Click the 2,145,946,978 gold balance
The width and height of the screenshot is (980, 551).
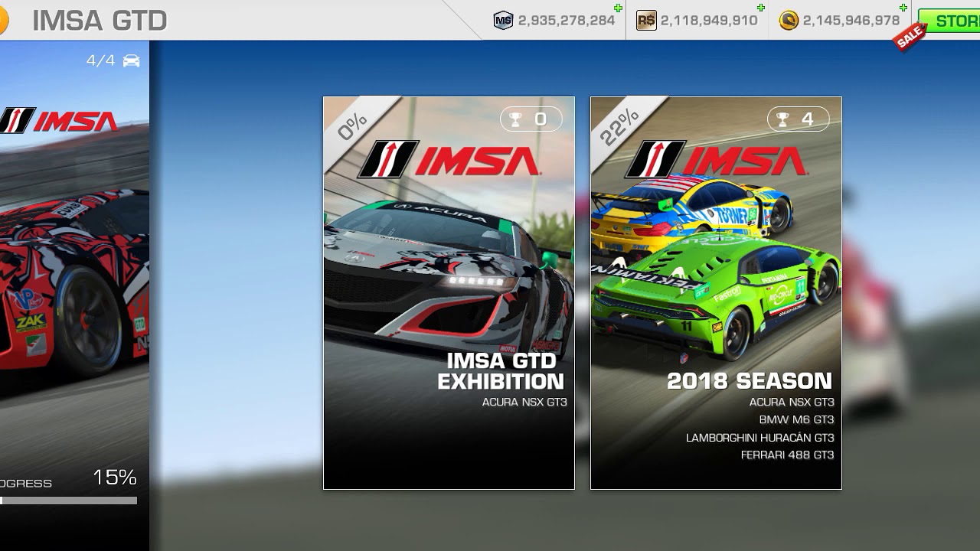(x=851, y=21)
